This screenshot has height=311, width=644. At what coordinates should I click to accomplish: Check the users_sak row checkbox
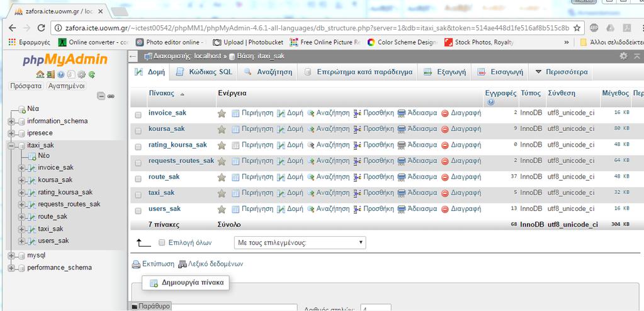tap(138, 211)
